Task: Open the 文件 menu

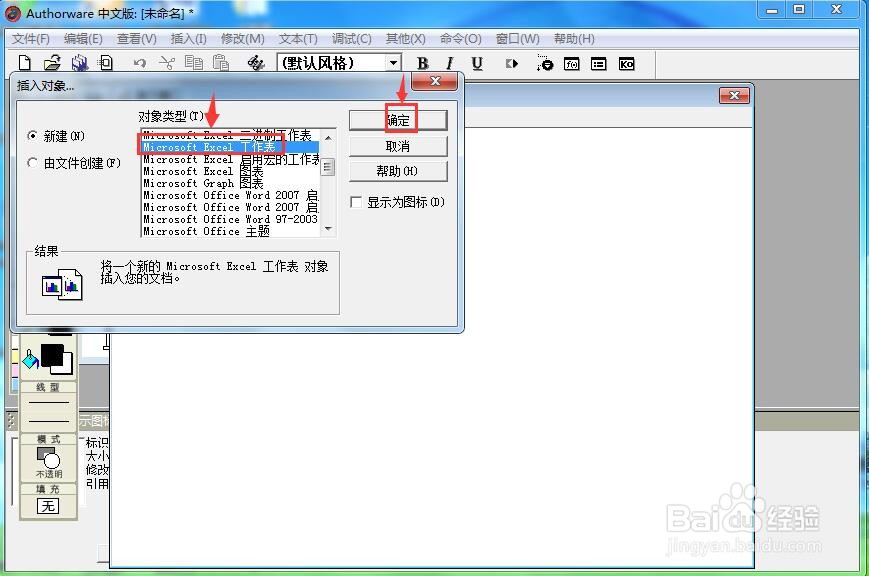Action: [x=30, y=39]
